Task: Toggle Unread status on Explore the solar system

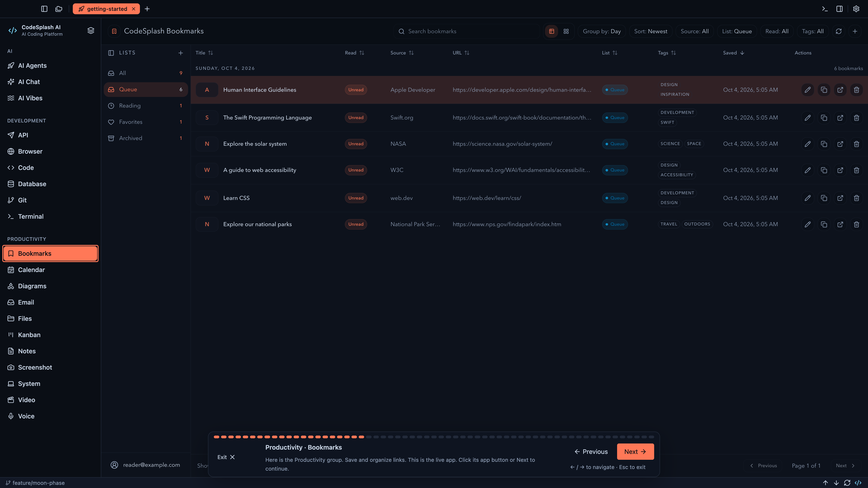Action: pyautogui.click(x=356, y=144)
